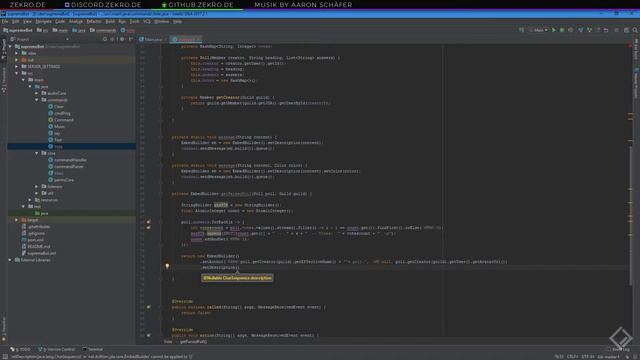The width and height of the screenshot is (640, 360).
Task: Expand the audioCore package
Action: tap(37, 93)
